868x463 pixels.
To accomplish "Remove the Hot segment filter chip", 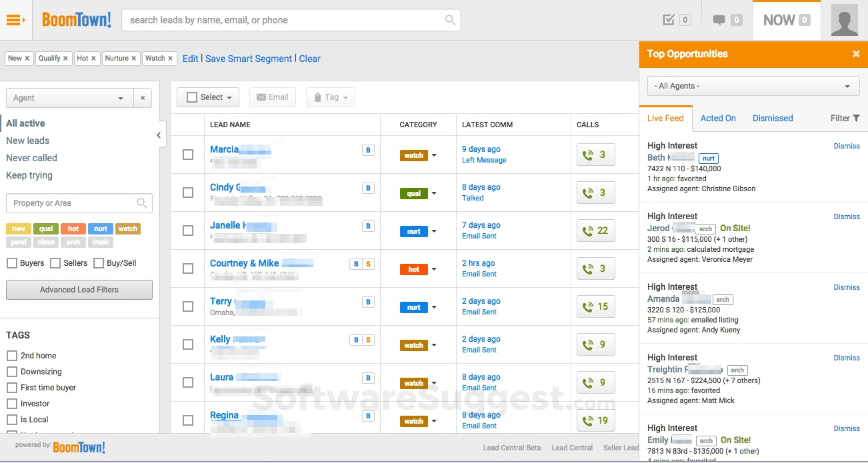I will tap(93, 59).
